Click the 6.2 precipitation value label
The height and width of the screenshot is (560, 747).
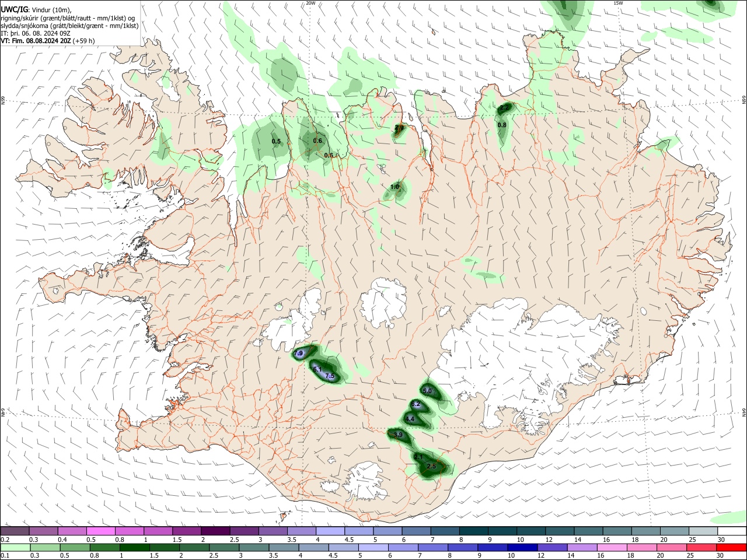[x=416, y=404]
